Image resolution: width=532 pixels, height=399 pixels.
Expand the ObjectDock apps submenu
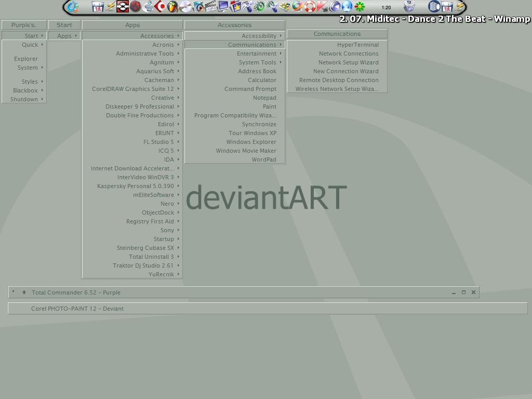[x=132, y=212]
